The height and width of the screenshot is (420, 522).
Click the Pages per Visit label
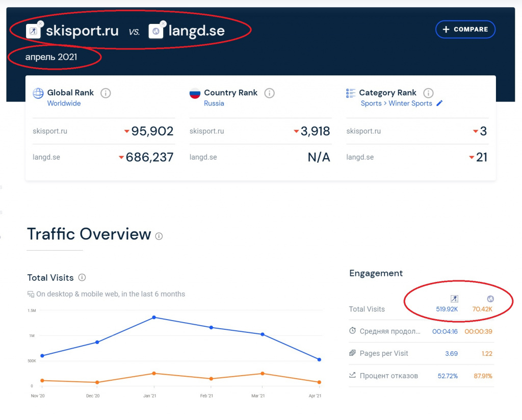click(x=384, y=353)
